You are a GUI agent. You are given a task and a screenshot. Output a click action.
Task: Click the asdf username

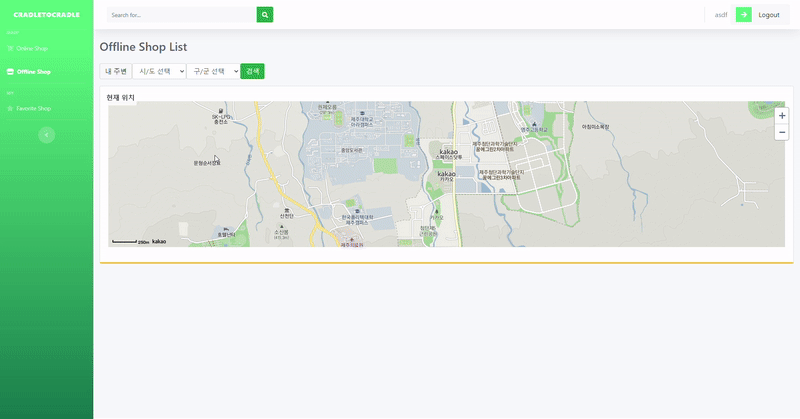tap(721, 15)
